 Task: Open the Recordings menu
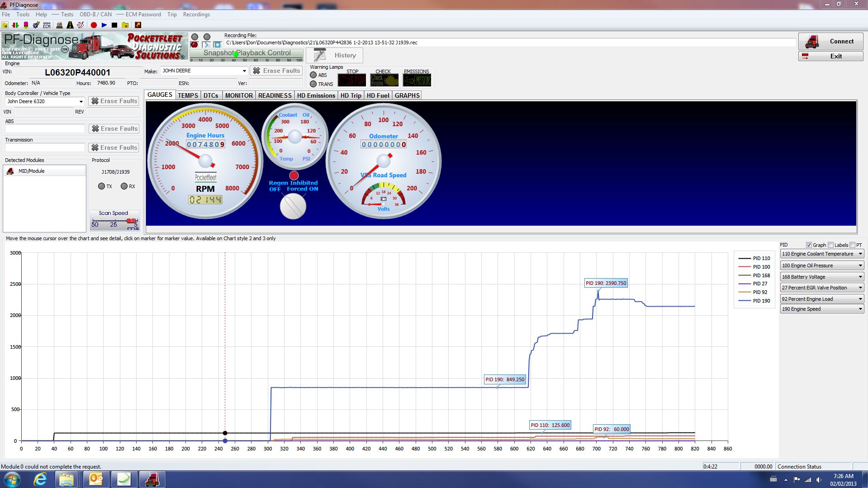196,14
